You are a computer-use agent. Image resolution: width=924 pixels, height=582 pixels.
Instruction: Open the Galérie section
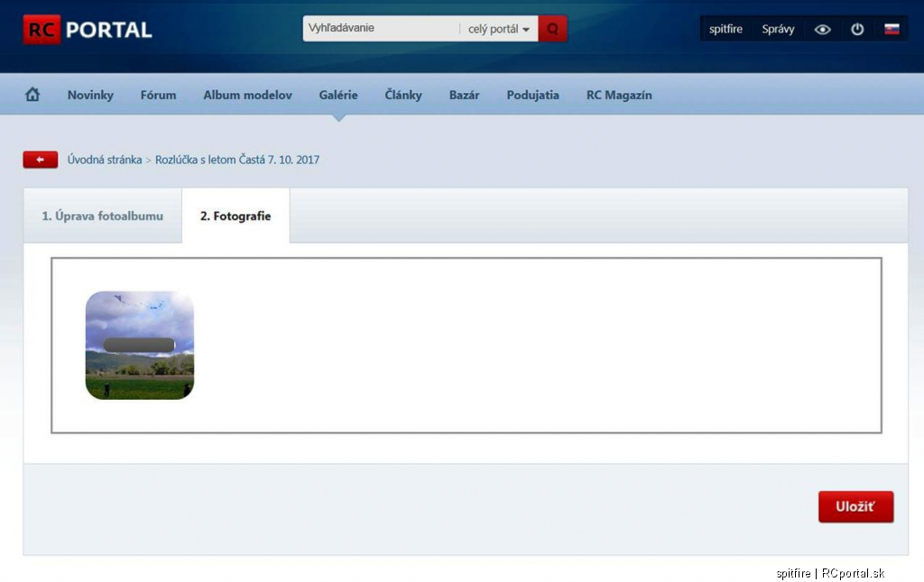tap(338, 95)
